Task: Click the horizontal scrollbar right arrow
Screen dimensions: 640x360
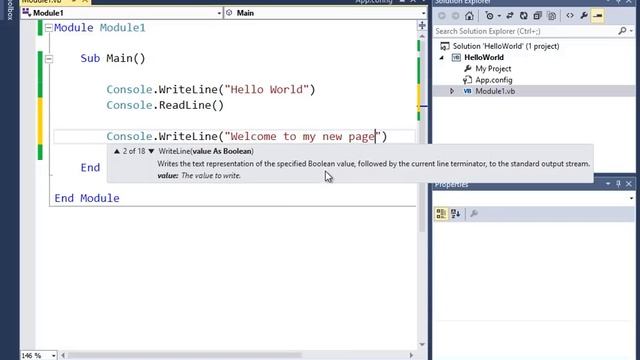Action: pos(411,356)
